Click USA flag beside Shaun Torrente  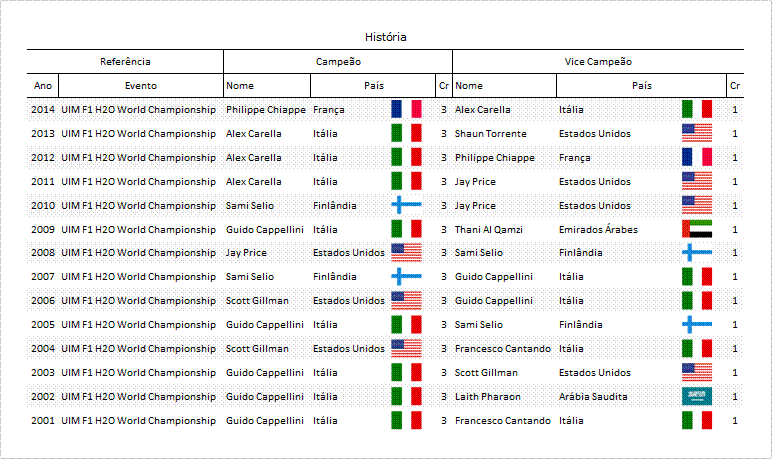[x=697, y=133]
